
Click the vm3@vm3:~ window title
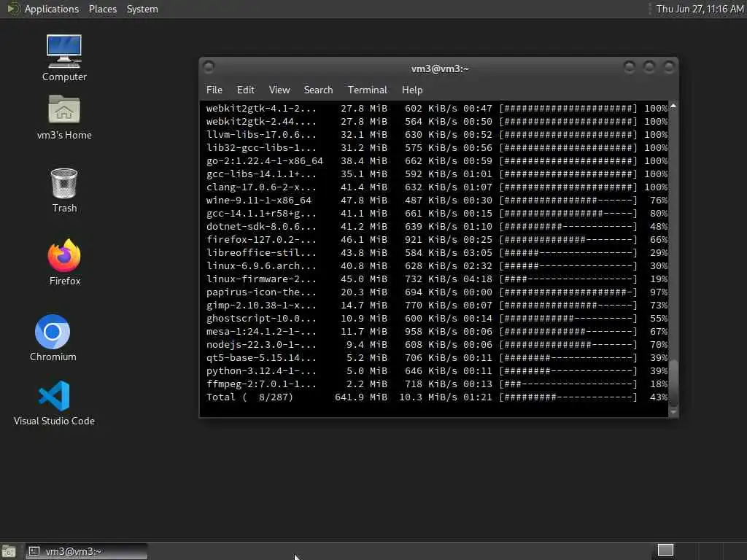(x=440, y=69)
